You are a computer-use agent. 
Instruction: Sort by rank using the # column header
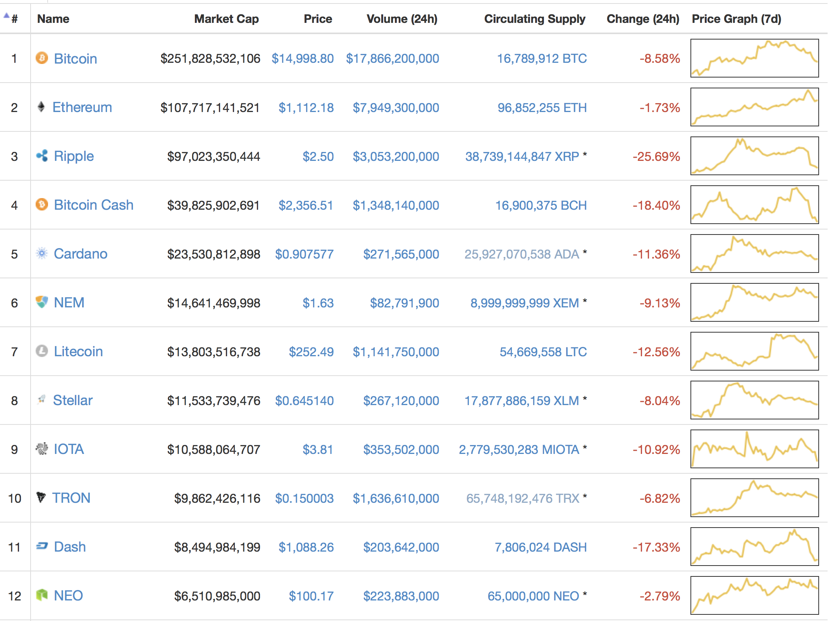pos(14,19)
